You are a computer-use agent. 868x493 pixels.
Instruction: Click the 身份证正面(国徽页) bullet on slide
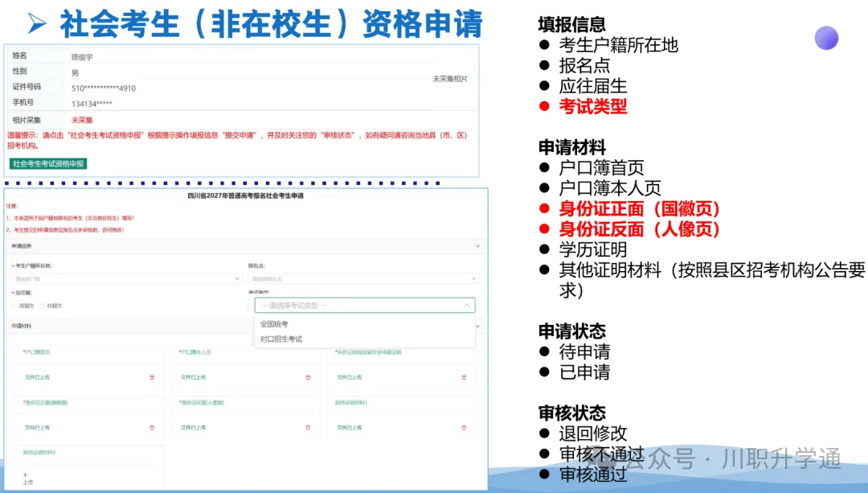coord(639,209)
